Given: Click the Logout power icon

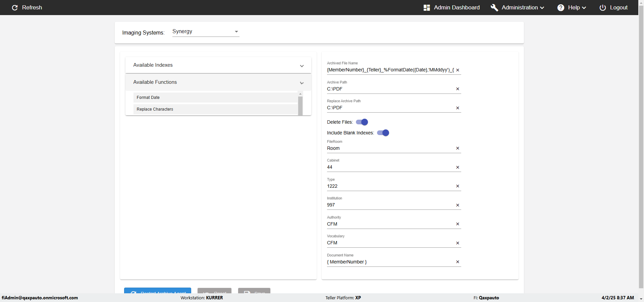Looking at the screenshot, I should click(x=602, y=8).
